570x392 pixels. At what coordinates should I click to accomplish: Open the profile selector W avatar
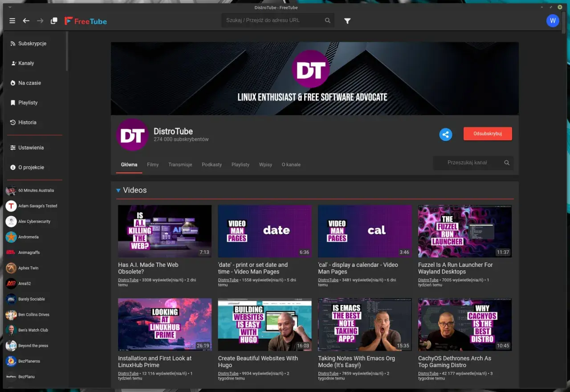click(x=553, y=20)
